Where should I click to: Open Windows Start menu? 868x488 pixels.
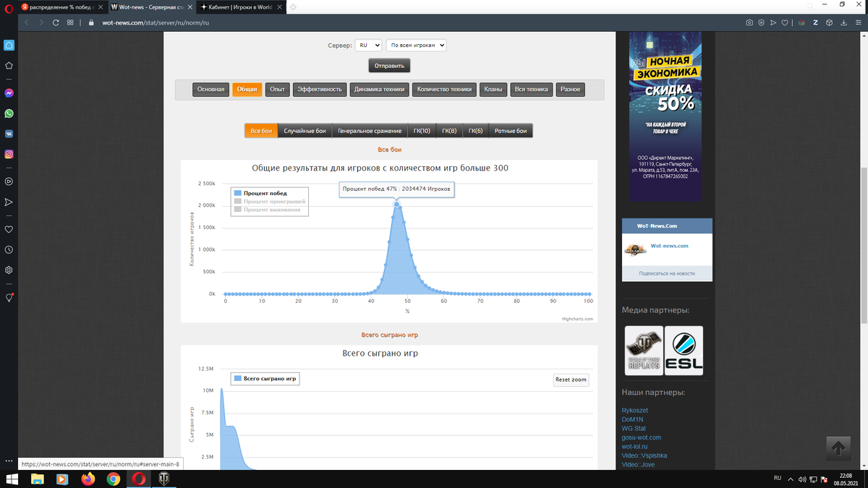point(12,479)
